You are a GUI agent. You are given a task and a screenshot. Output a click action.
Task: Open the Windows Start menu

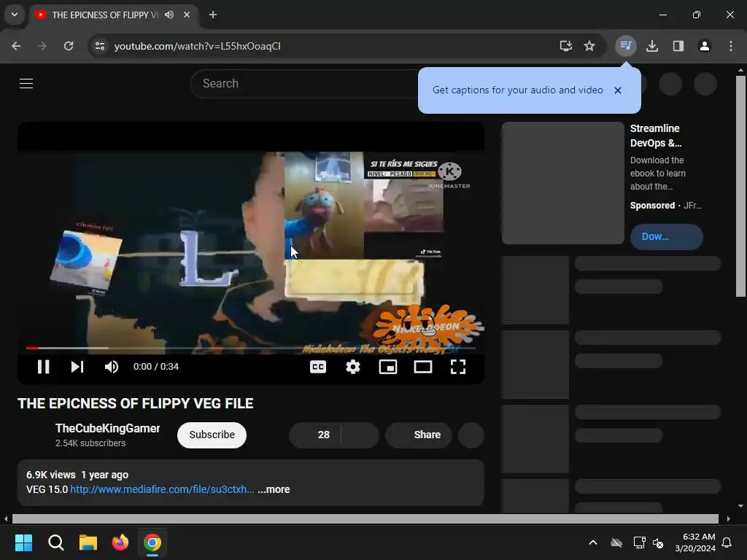(x=23, y=542)
